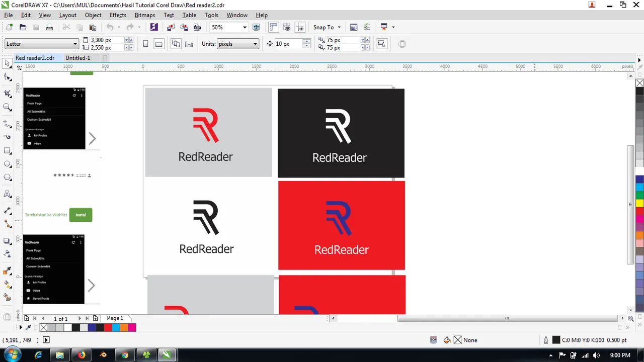
Task: Open the zoom level 50% dropdown
Action: coord(245,27)
